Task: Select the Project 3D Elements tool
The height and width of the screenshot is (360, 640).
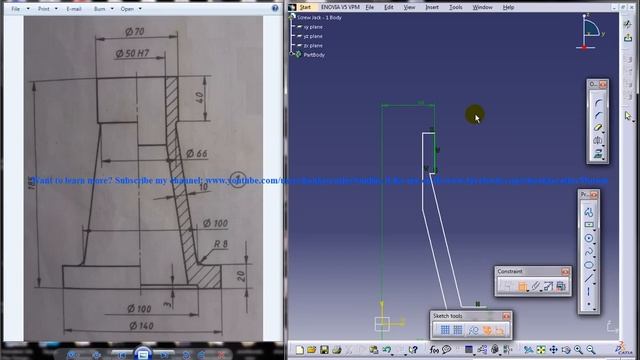Action: [598, 154]
